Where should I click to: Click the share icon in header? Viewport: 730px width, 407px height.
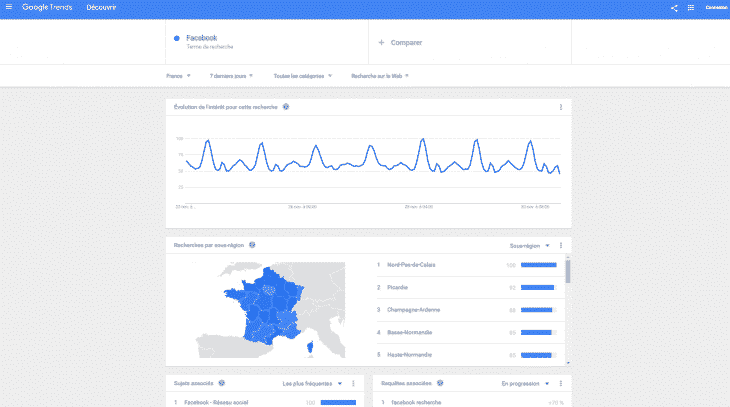pyautogui.click(x=674, y=8)
